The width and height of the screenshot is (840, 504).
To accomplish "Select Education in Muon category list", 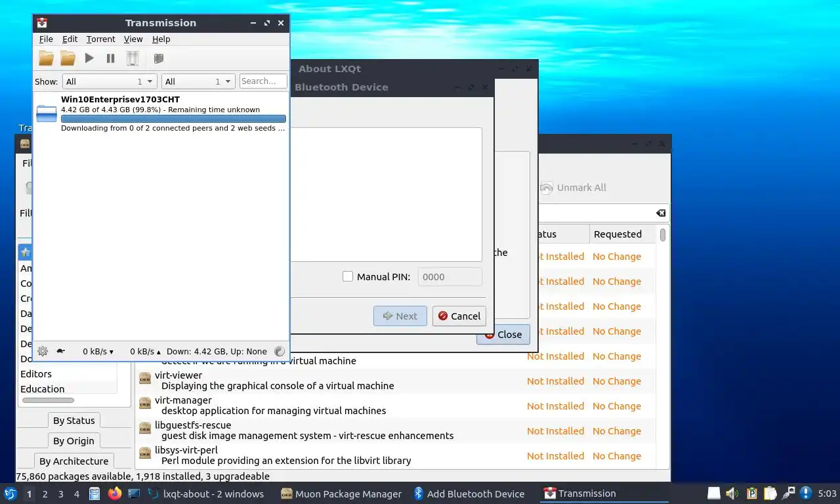I will click(x=68, y=389).
